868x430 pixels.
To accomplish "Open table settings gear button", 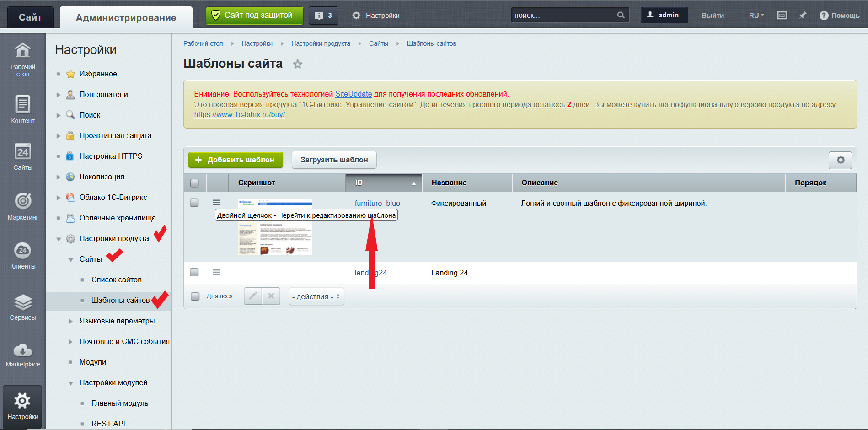I will coord(840,160).
